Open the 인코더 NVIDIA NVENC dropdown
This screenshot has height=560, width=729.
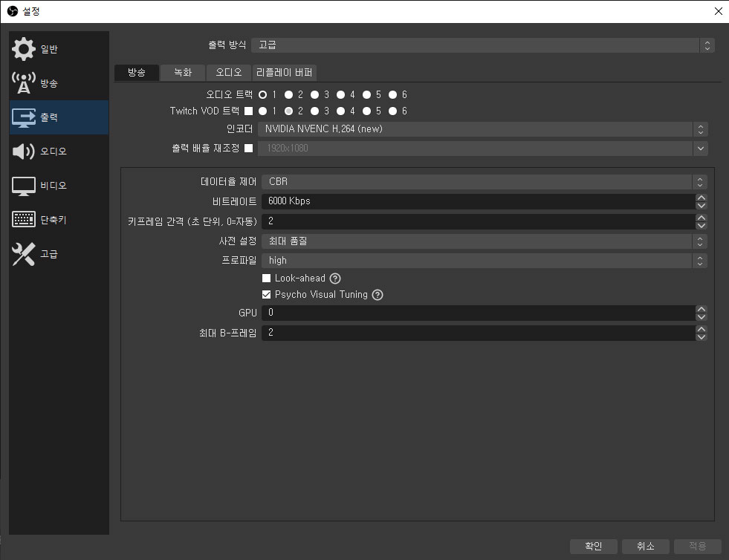coord(483,129)
